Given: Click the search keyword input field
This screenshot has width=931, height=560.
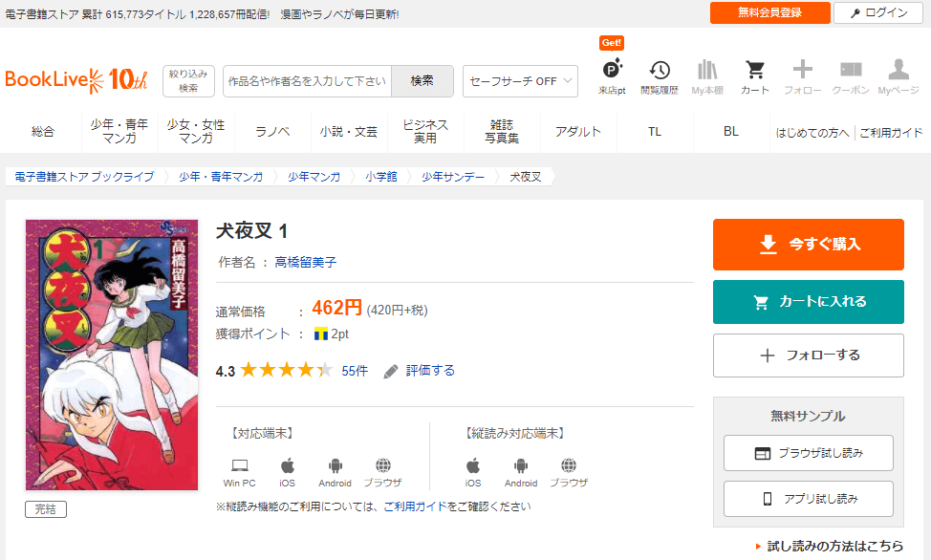Looking at the screenshot, I should tap(307, 81).
